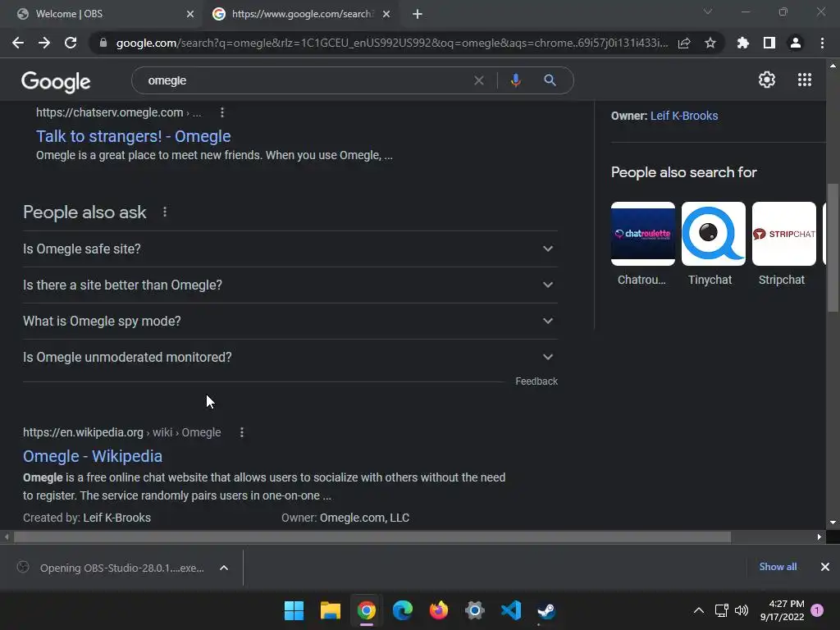Open the Windows Start menu
The width and height of the screenshot is (840, 630).
click(x=294, y=610)
